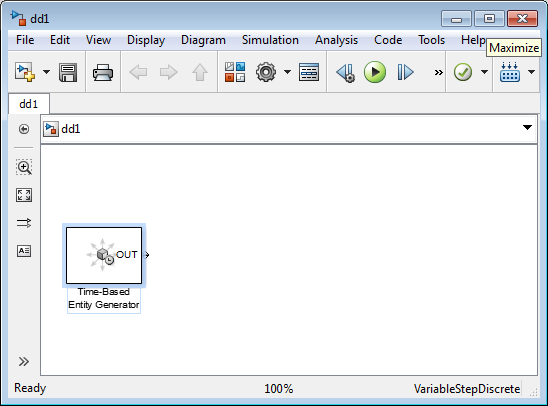Open the File menu
The image size is (548, 406).
tap(25, 40)
